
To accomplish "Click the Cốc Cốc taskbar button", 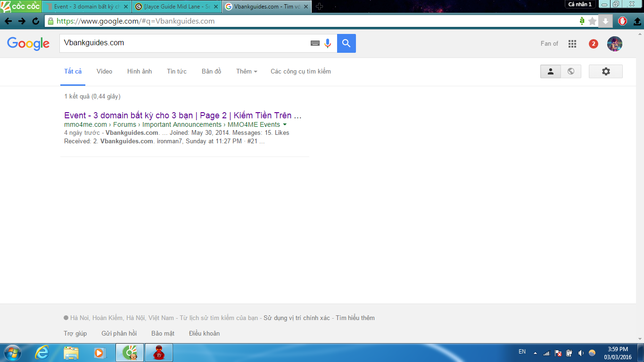I will coord(130,353).
